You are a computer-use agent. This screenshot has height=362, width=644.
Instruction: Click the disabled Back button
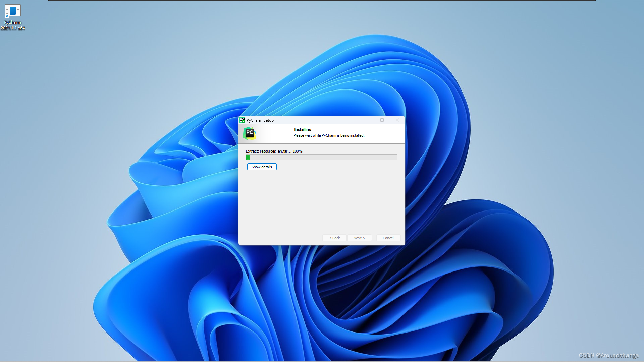point(334,238)
